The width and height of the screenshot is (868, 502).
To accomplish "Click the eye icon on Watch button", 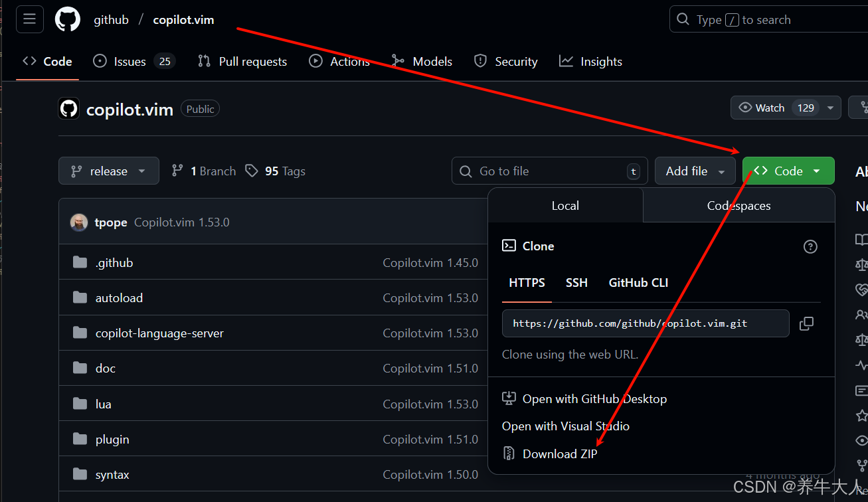I will (x=745, y=108).
